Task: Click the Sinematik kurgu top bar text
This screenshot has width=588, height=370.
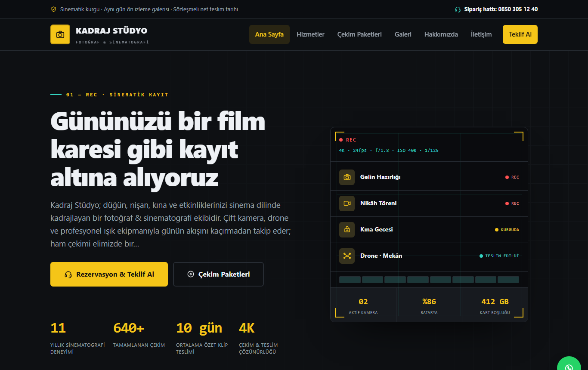Action: tap(149, 9)
